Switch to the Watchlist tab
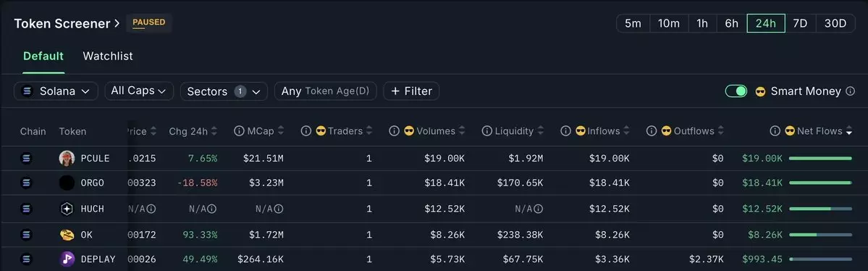This screenshot has height=271, width=868. [108, 56]
